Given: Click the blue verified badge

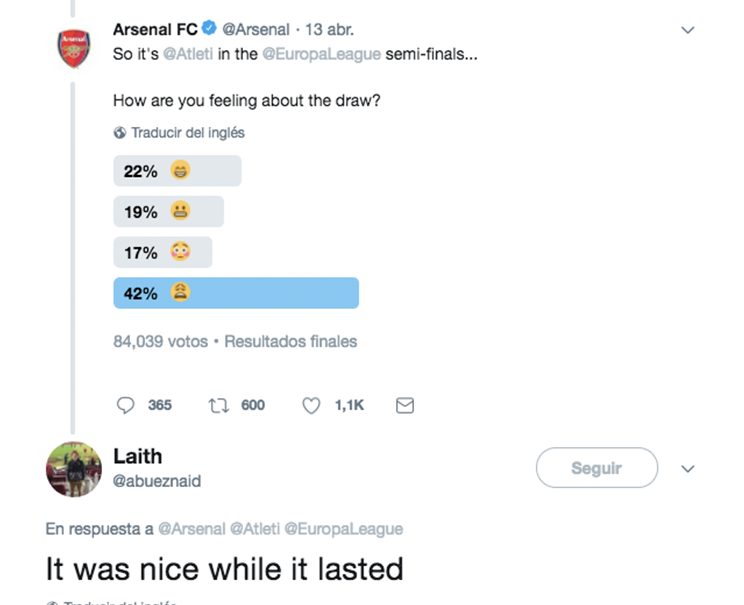Looking at the screenshot, I should [x=210, y=30].
